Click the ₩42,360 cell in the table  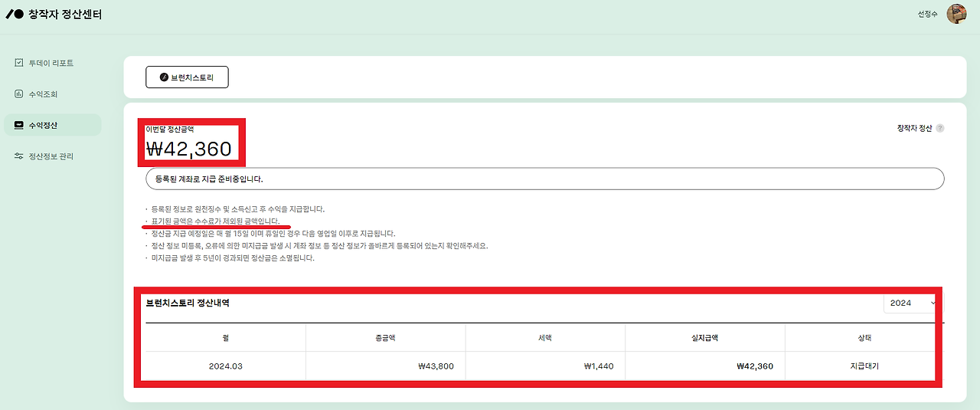(x=705, y=366)
